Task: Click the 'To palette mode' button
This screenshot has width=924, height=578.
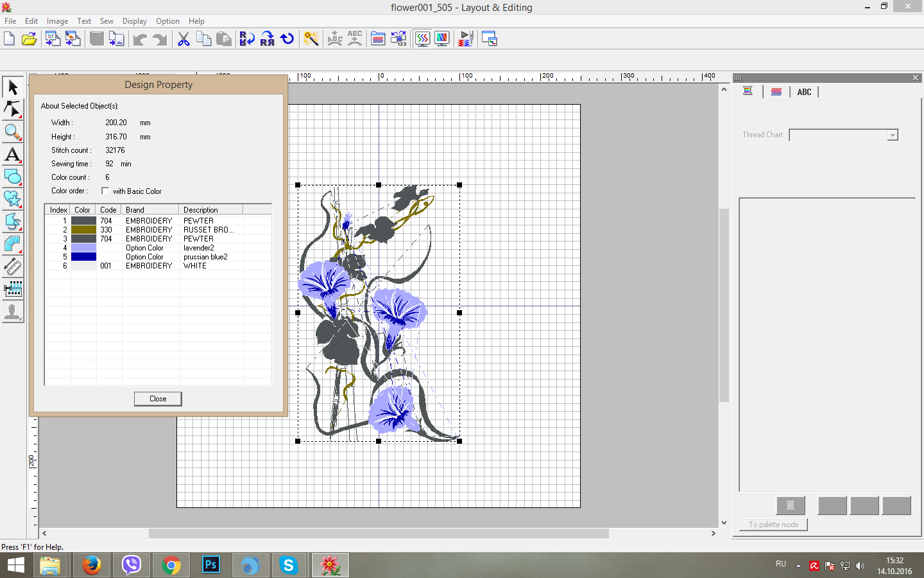Action: point(773,525)
